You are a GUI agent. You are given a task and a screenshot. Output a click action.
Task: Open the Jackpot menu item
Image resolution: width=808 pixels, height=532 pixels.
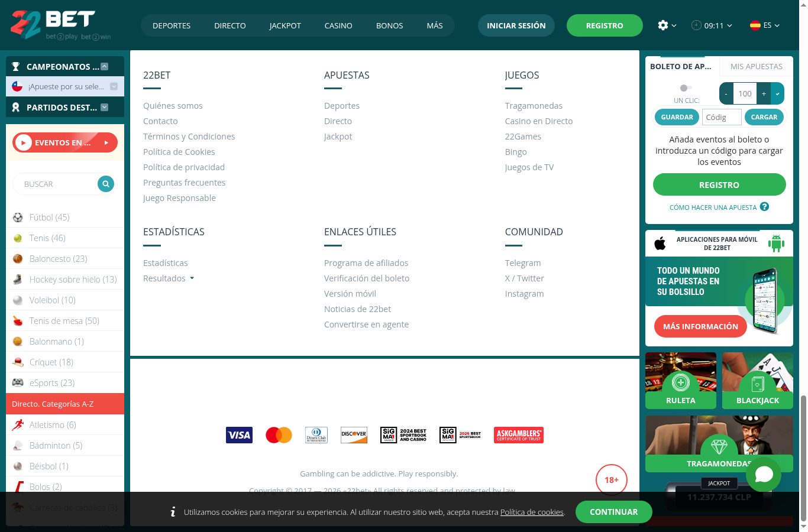(285, 25)
